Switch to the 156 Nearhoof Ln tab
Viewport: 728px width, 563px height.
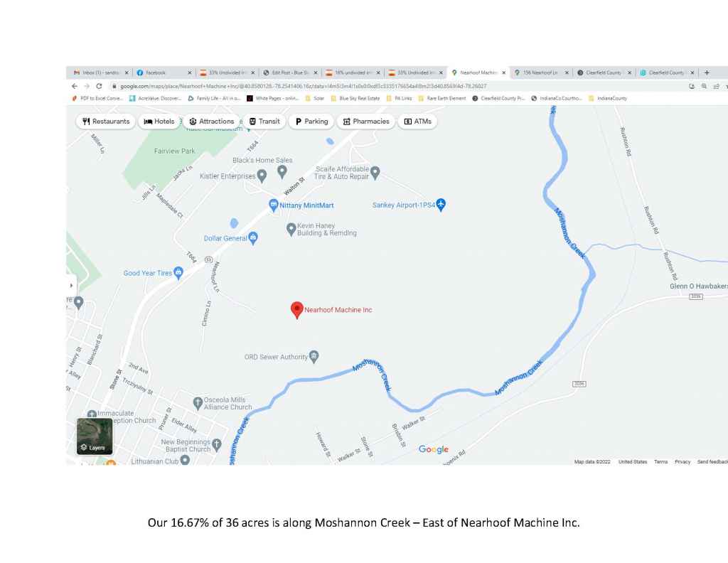538,73
